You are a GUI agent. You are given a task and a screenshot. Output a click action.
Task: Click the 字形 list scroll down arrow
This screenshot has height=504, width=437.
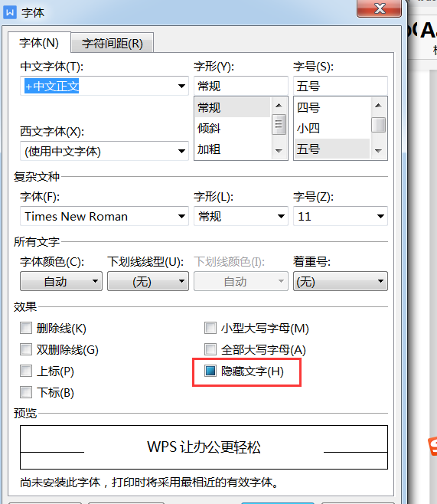tap(279, 151)
